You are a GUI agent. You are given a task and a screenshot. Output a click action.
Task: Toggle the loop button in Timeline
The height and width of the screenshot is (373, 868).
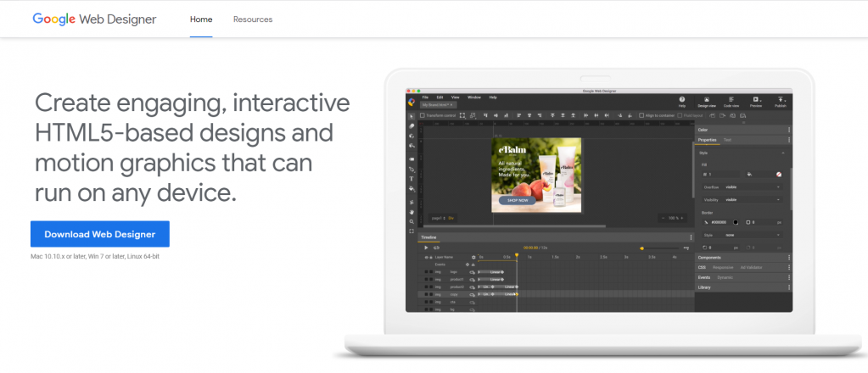click(436, 248)
